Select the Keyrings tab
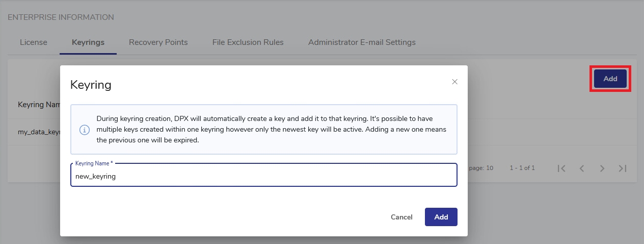644x244 pixels. [88, 42]
